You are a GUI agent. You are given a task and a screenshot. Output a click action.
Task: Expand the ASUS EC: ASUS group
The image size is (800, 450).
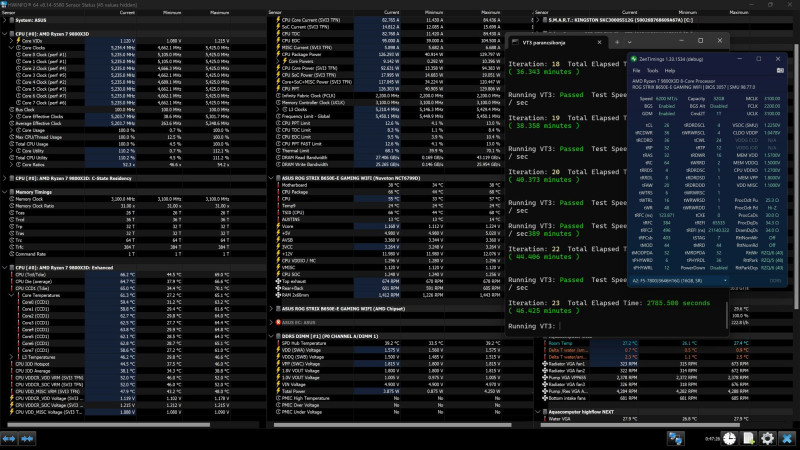[x=271, y=322]
